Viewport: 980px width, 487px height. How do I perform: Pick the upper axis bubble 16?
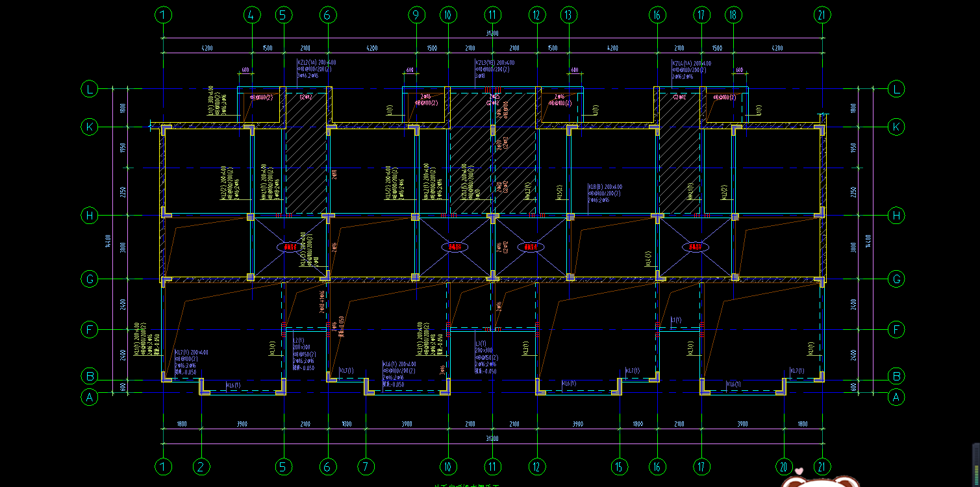pyautogui.click(x=657, y=14)
